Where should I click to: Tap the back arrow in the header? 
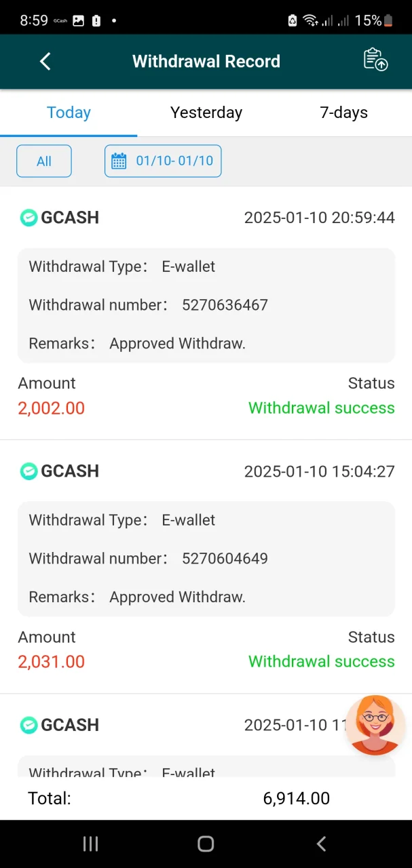45,61
